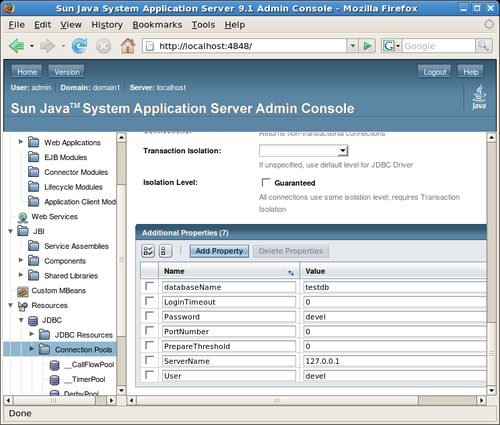500x425 pixels.
Task: Click the stop loading icon
Action: pyautogui.click(x=104, y=46)
